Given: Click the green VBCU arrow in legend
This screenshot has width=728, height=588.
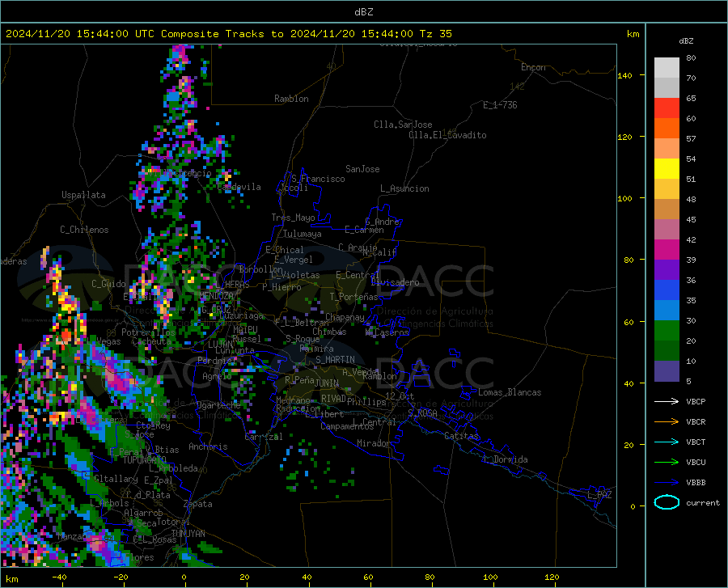Looking at the screenshot, I should pyautogui.click(x=667, y=463).
